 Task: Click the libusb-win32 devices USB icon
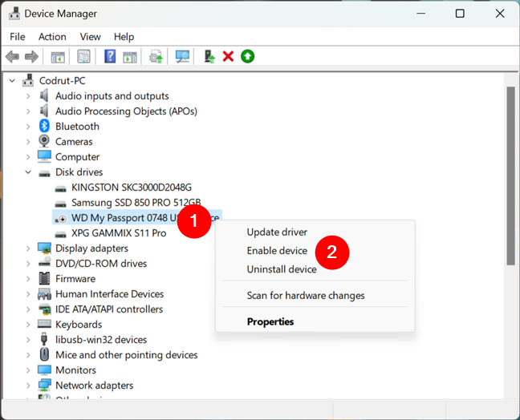[44, 340]
